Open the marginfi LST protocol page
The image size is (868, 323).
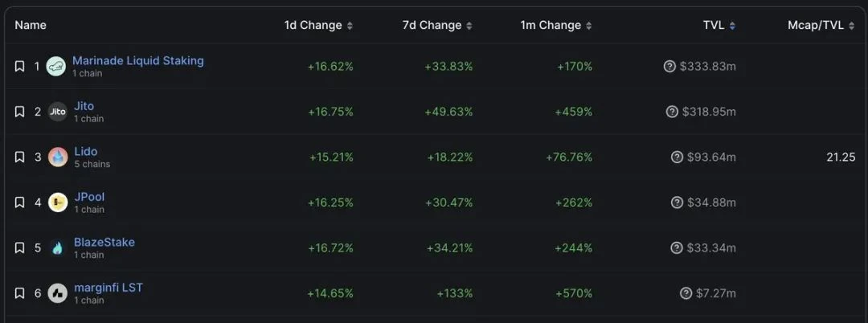pos(108,288)
